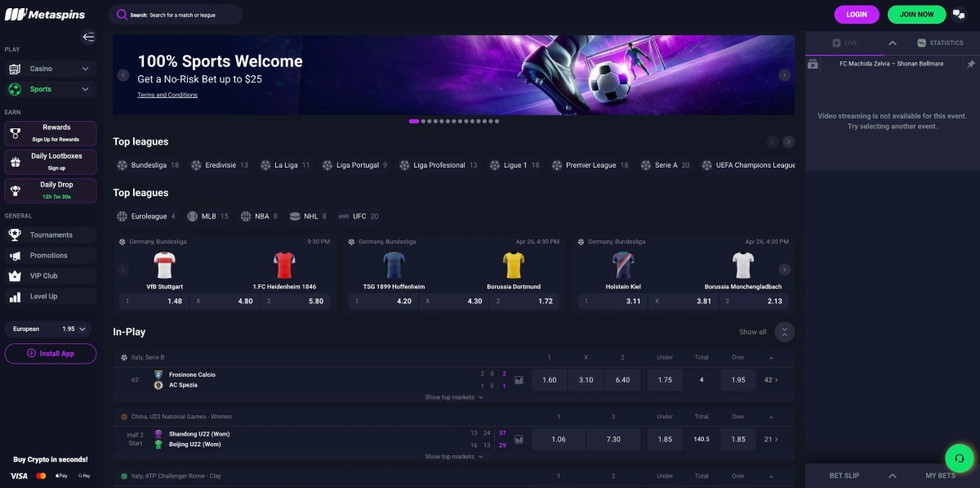The height and width of the screenshot is (488, 980).
Task: Click the Level Up bars icon
Action: tap(15, 296)
